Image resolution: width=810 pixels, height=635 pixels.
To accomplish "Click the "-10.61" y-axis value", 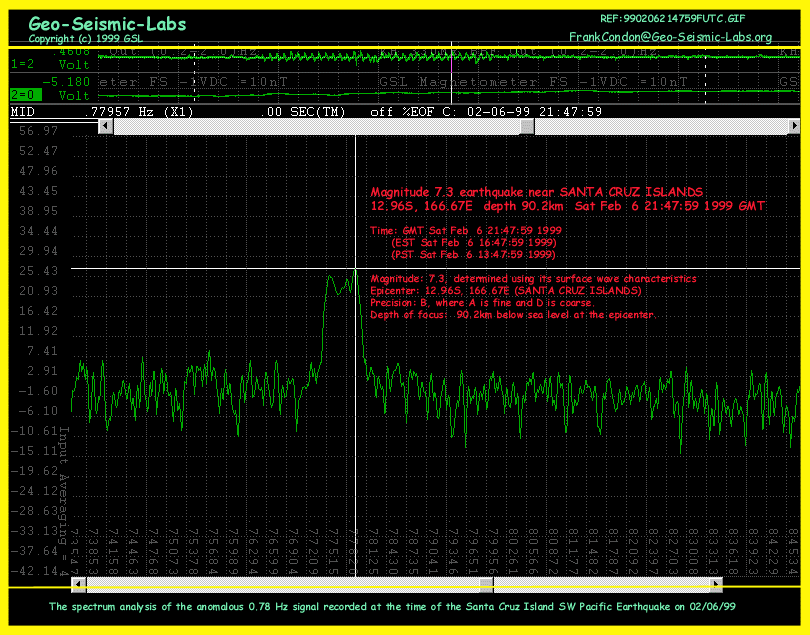I will (x=35, y=431).
